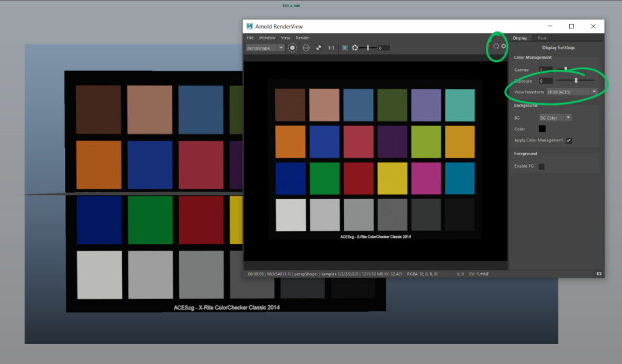Expand the BG Color dropdown
The image size is (622, 364).
[x=555, y=118]
